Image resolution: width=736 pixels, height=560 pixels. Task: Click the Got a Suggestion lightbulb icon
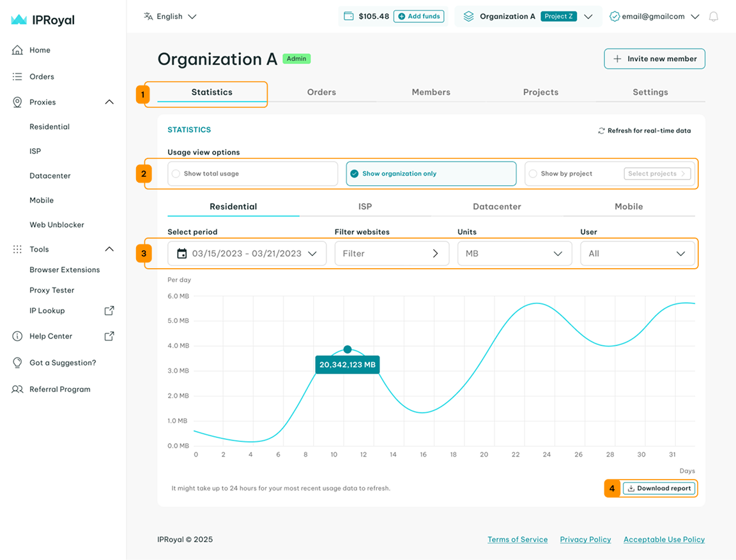click(x=17, y=363)
